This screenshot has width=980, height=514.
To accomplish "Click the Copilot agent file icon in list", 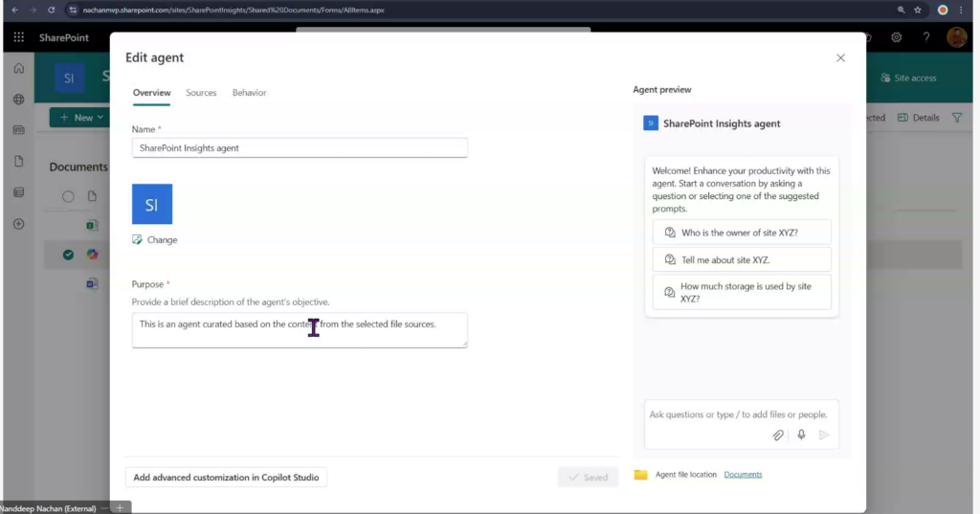I will [92, 255].
